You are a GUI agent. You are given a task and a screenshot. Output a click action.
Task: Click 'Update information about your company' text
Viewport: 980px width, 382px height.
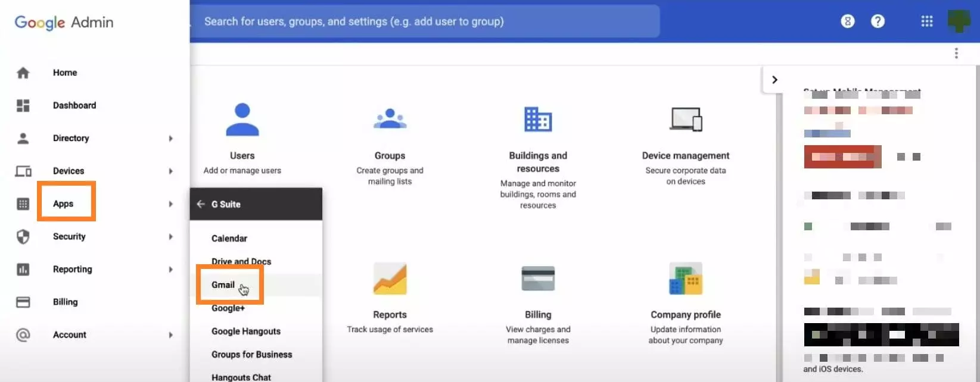tap(686, 335)
